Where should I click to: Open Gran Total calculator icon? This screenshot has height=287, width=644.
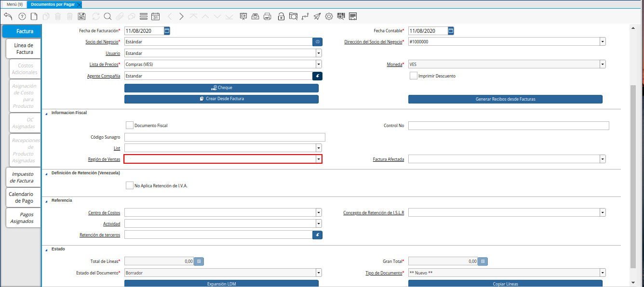coord(483,261)
